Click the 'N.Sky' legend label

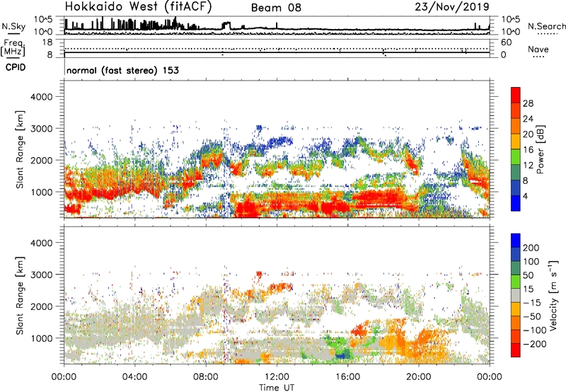coord(13,26)
